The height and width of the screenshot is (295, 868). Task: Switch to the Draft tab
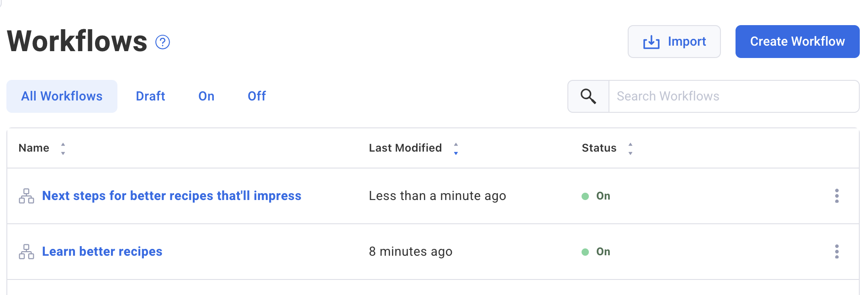(x=150, y=96)
